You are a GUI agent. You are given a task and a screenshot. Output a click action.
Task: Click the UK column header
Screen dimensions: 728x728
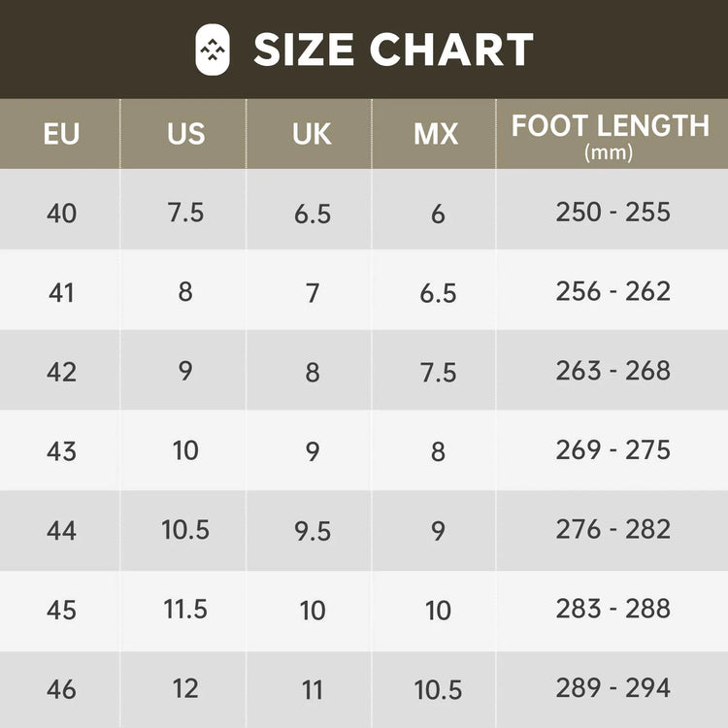point(312,134)
